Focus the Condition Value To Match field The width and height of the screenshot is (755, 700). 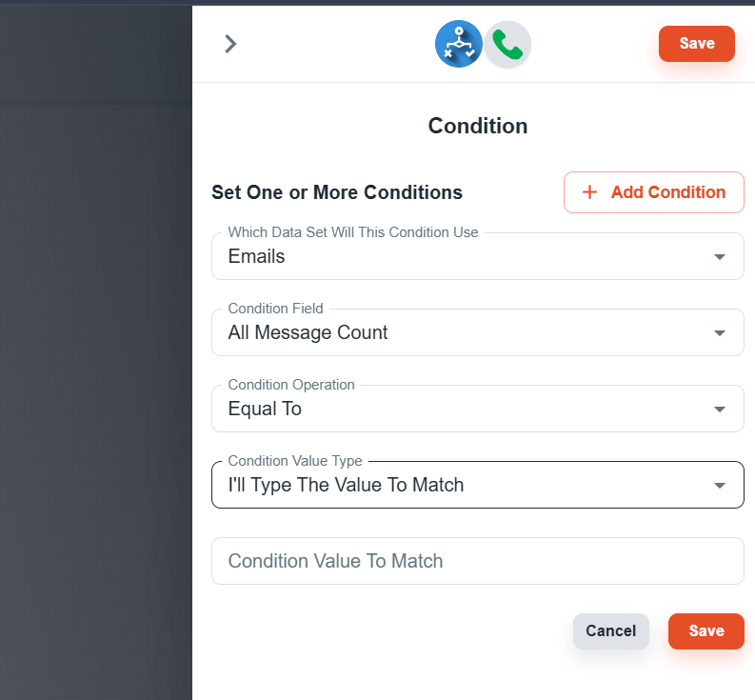click(x=478, y=561)
